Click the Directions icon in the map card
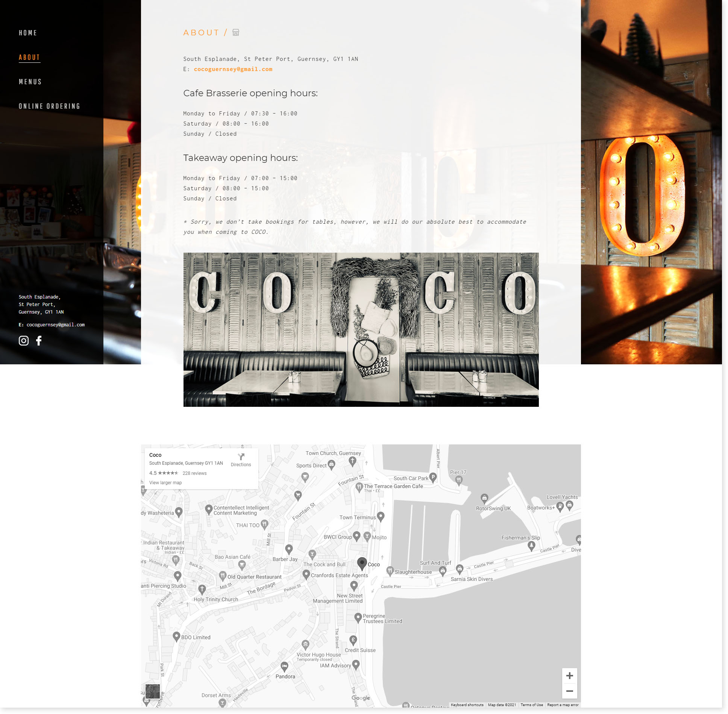The height and width of the screenshot is (714, 728). pyautogui.click(x=241, y=458)
